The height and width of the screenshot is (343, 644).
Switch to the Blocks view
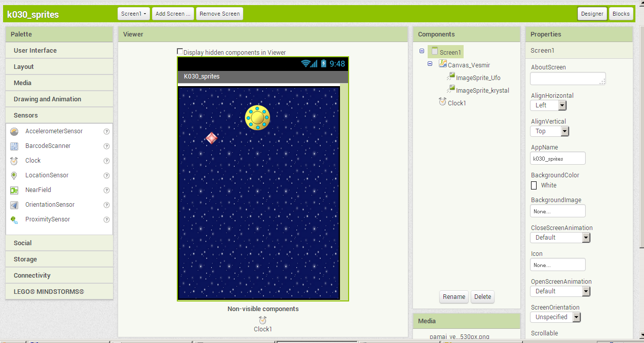click(621, 14)
